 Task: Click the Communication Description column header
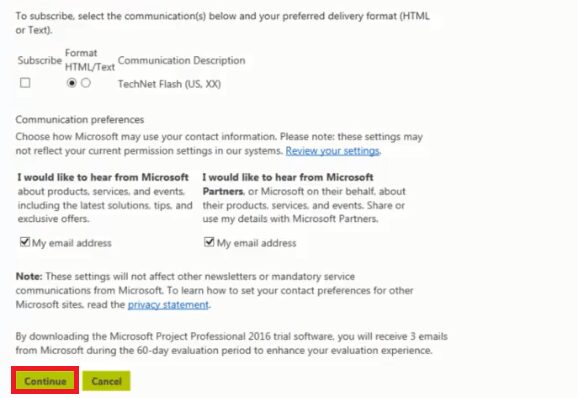(x=181, y=60)
